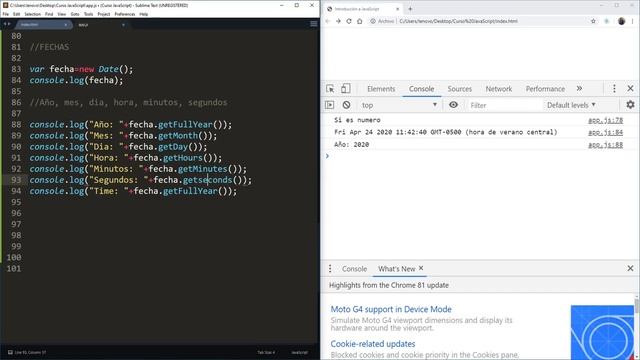This screenshot has width=640, height=360.
Task: Click the Chrome address bar URL
Action: [x=458, y=21]
